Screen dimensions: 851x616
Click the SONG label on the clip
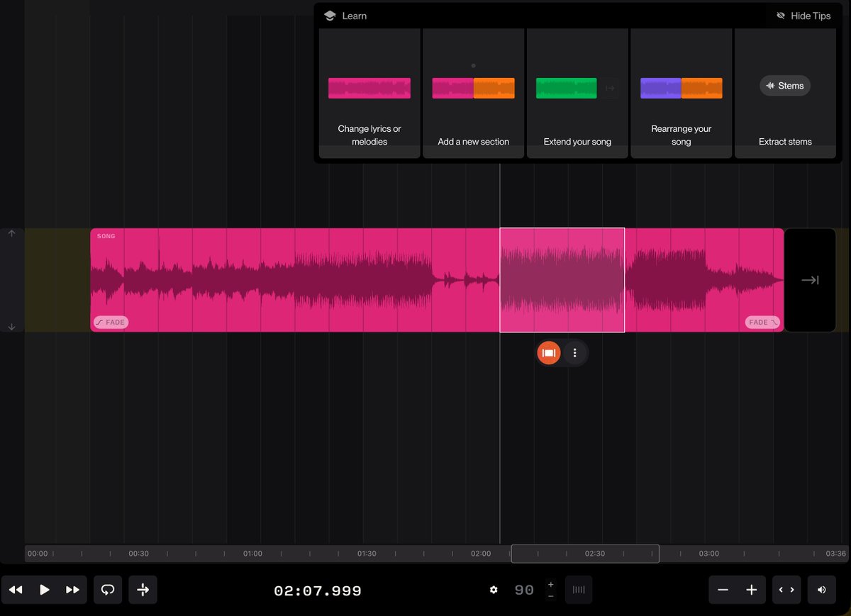pos(106,236)
